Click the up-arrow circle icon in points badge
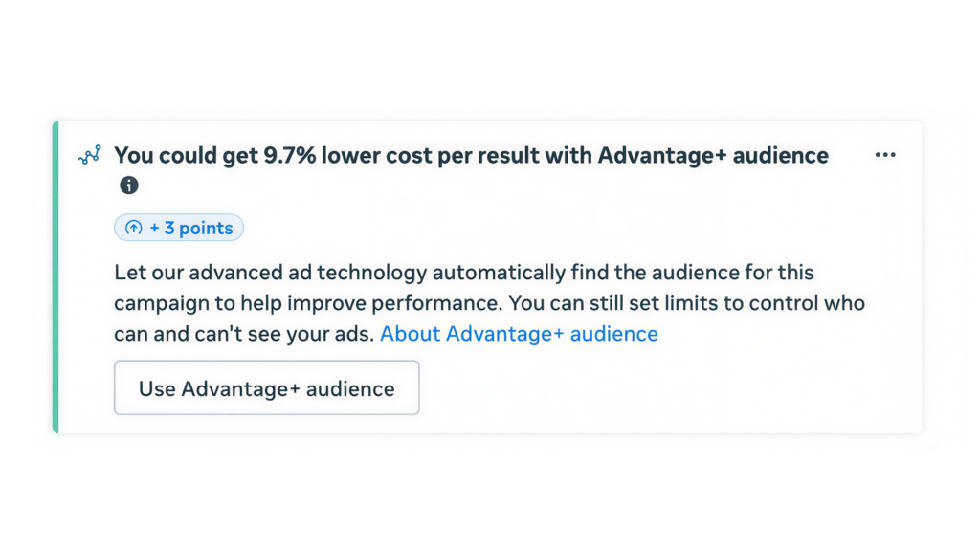 [x=134, y=228]
